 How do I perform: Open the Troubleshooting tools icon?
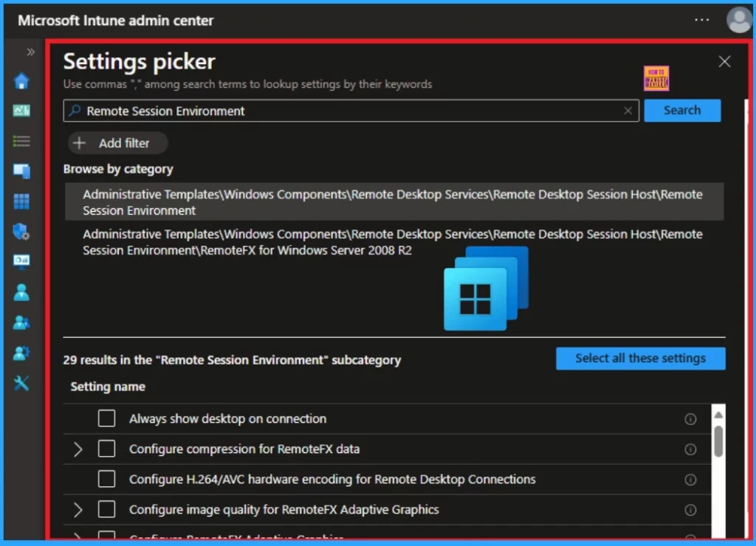[x=21, y=384]
